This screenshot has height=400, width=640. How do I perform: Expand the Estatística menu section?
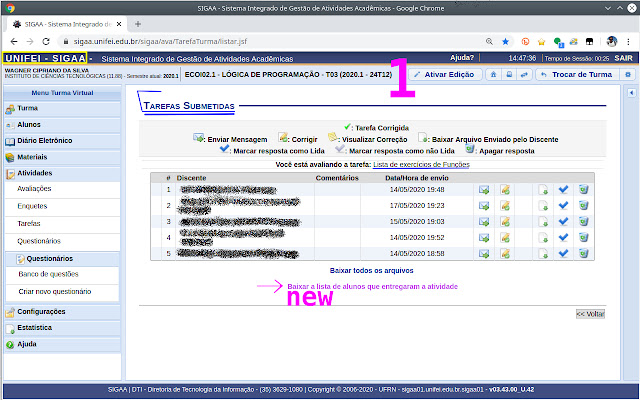(x=62, y=328)
